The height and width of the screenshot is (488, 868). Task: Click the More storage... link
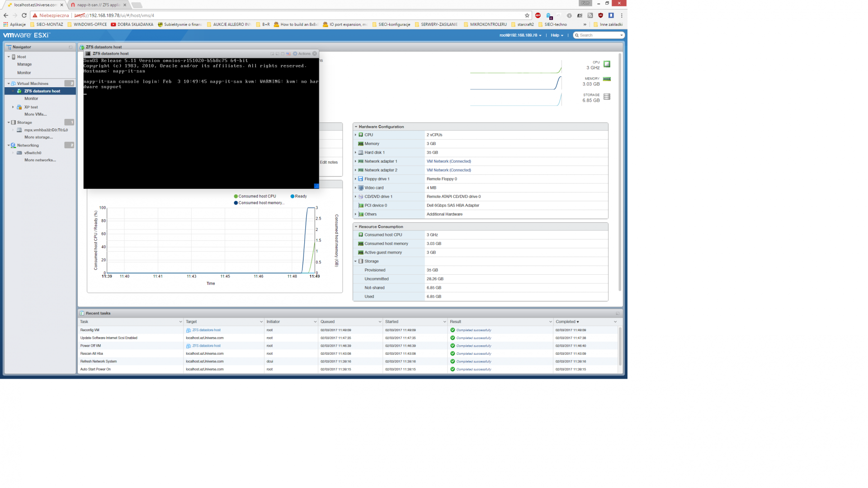[x=38, y=137]
